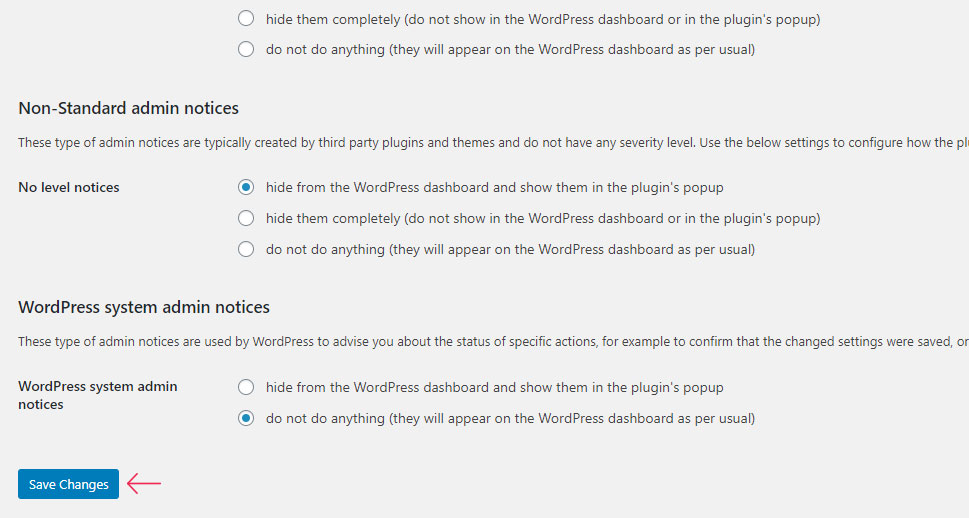The height and width of the screenshot is (518, 969).
Task: Select the topmost "hide them completely" radio button
Action: click(x=246, y=19)
